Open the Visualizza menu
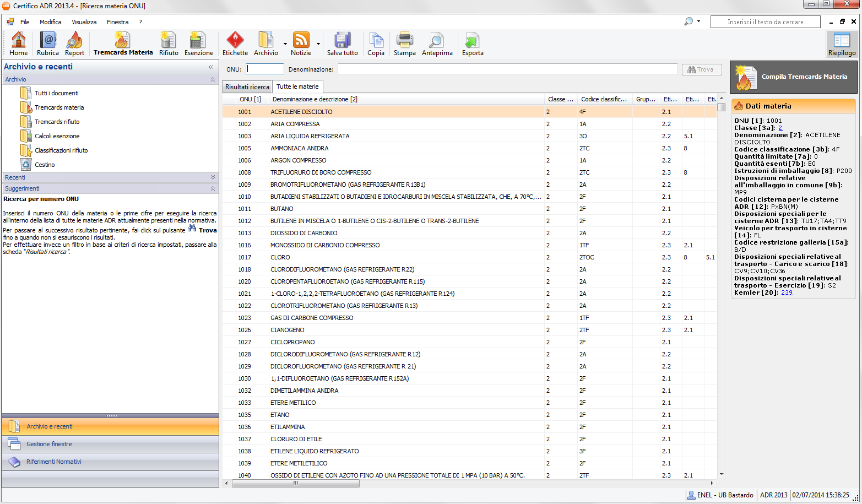 [x=84, y=22]
